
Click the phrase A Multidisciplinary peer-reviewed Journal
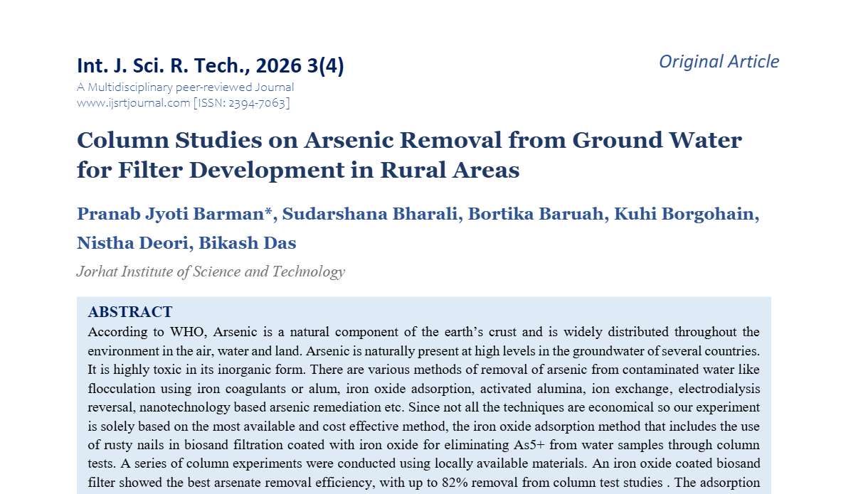tap(185, 87)
